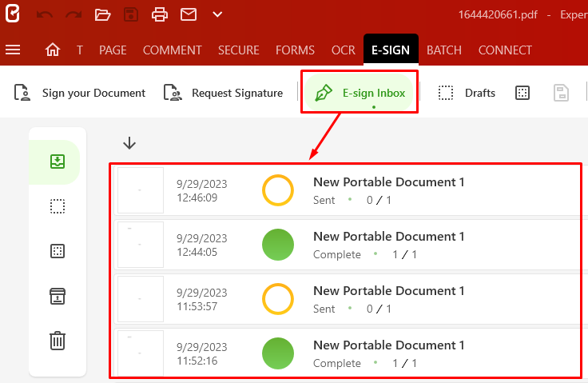Click yellow pending status circle for 12:46:09

tap(278, 190)
